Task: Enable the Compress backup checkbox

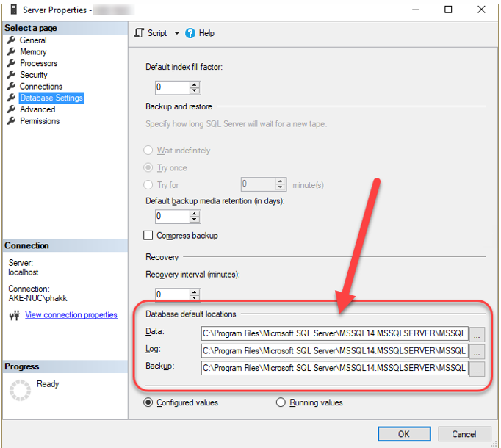Action: (x=148, y=236)
